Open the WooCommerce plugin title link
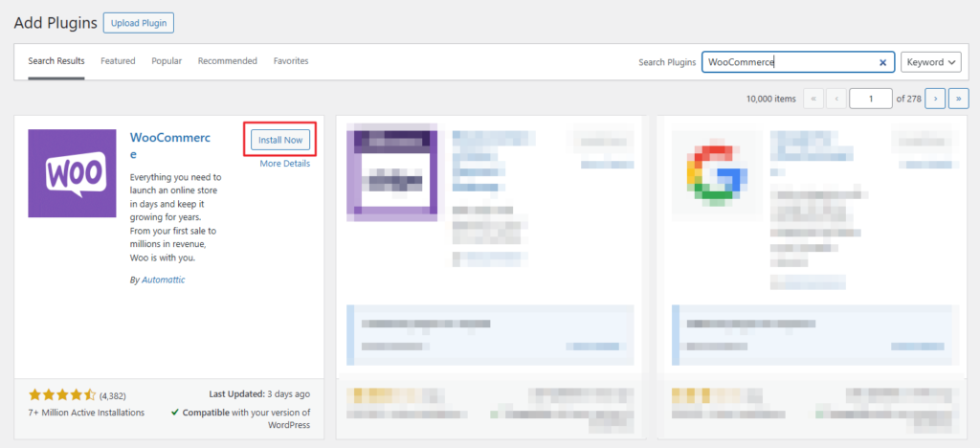The image size is (980, 448). [x=170, y=146]
